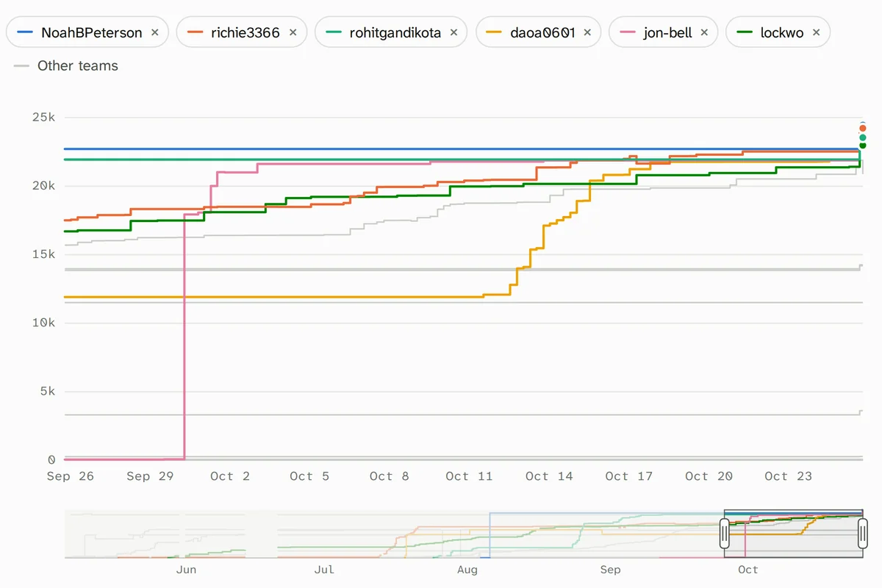Remove richie3366 chip with its x icon
The height and width of the screenshot is (588, 882).
click(293, 32)
